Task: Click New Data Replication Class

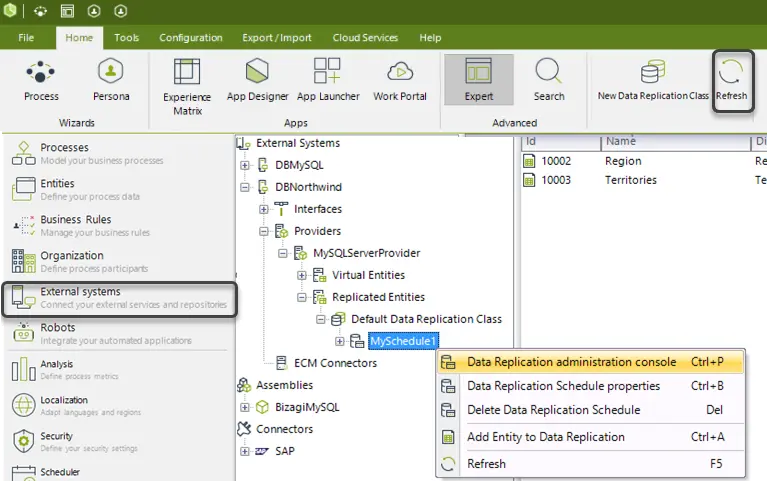Action: [x=653, y=81]
